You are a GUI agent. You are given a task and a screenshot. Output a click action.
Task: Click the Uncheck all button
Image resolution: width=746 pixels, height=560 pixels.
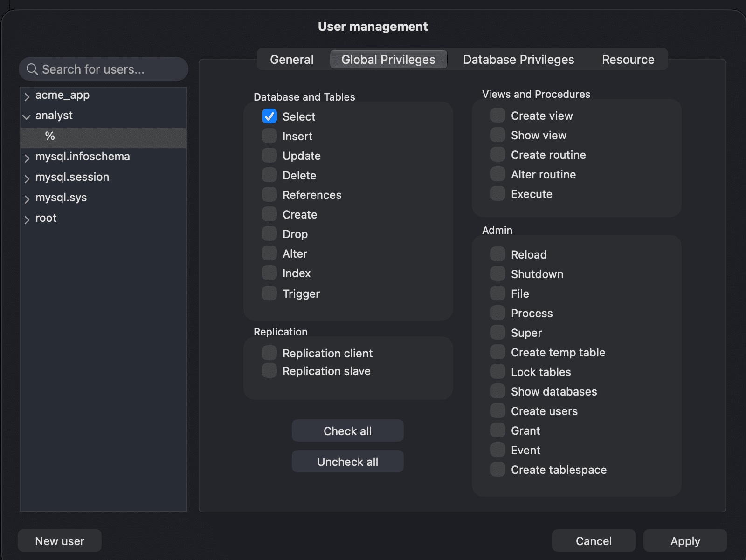pyautogui.click(x=348, y=462)
